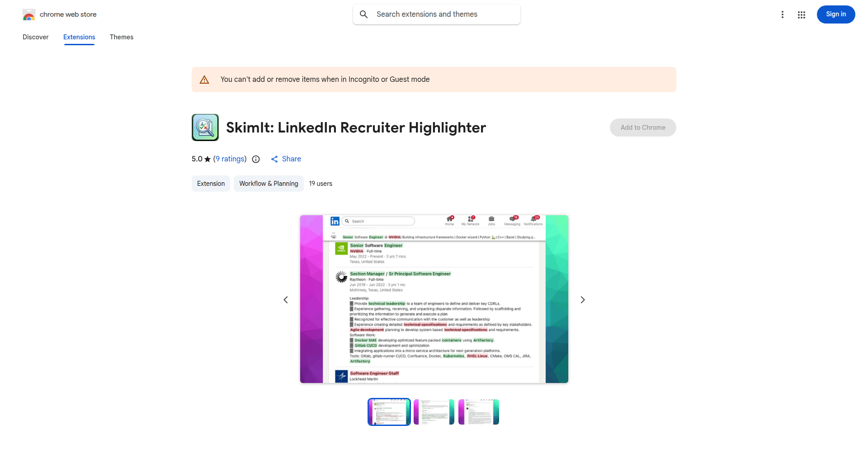Select the second screenshot thumbnail
The height and width of the screenshot is (449, 868).
tap(434, 412)
